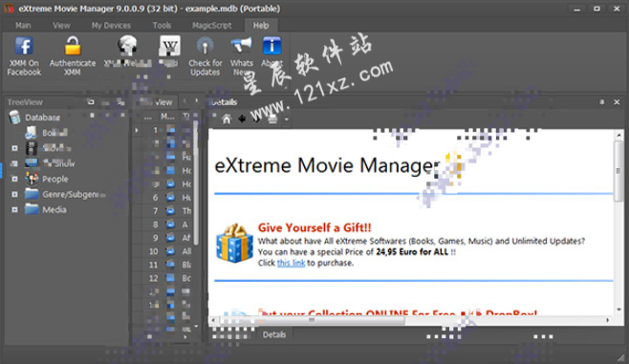Click the movie icon in row 10
The height and width of the screenshot is (364, 629).
[x=170, y=251]
